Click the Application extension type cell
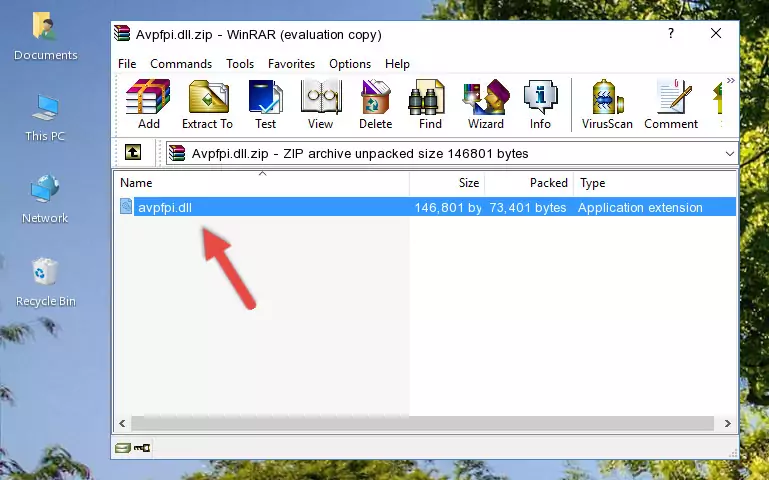Image resolution: width=769 pixels, height=480 pixels. (x=640, y=207)
